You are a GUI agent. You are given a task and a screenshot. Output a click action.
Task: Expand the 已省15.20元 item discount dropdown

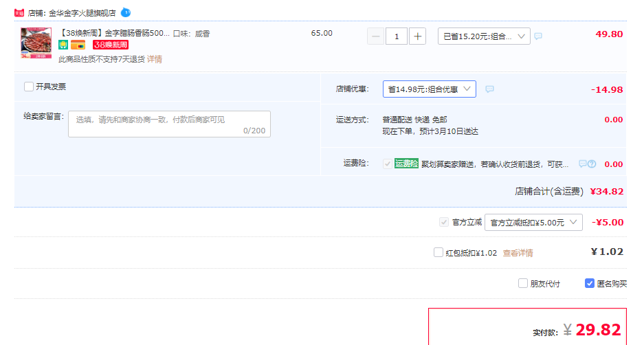point(484,36)
